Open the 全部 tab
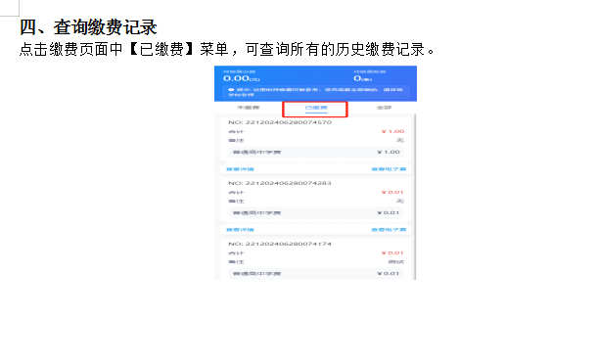 (x=384, y=108)
